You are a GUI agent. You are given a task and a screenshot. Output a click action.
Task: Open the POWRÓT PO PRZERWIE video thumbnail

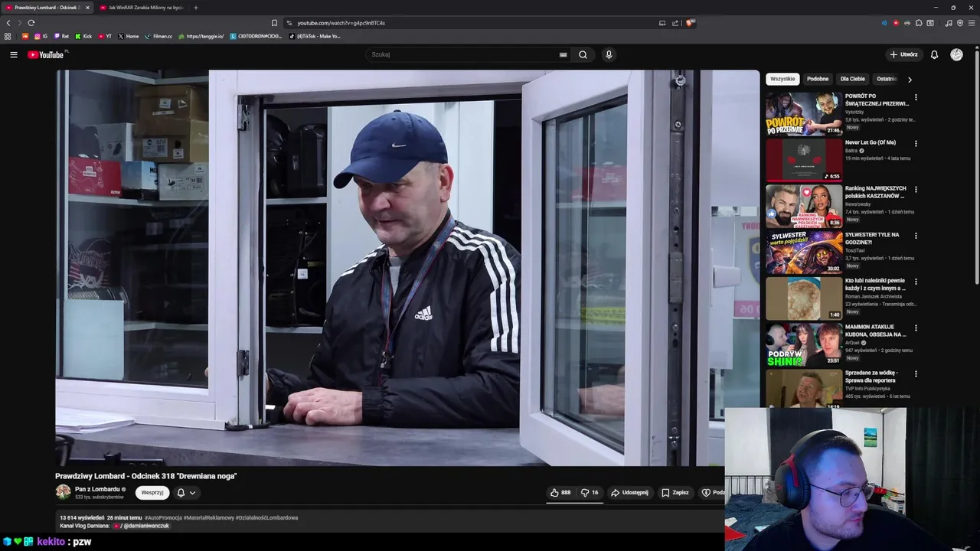click(x=804, y=114)
